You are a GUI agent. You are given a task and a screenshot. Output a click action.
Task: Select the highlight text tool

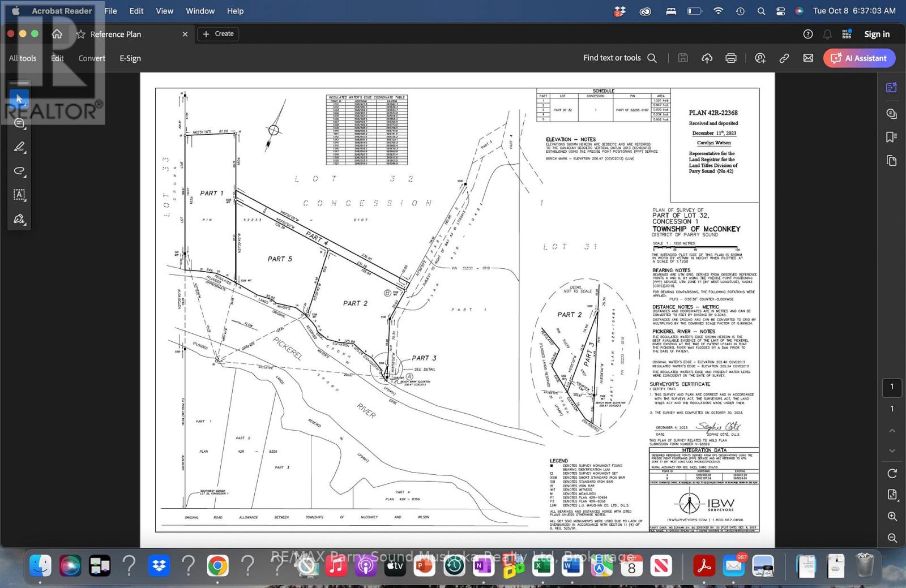(19, 147)
